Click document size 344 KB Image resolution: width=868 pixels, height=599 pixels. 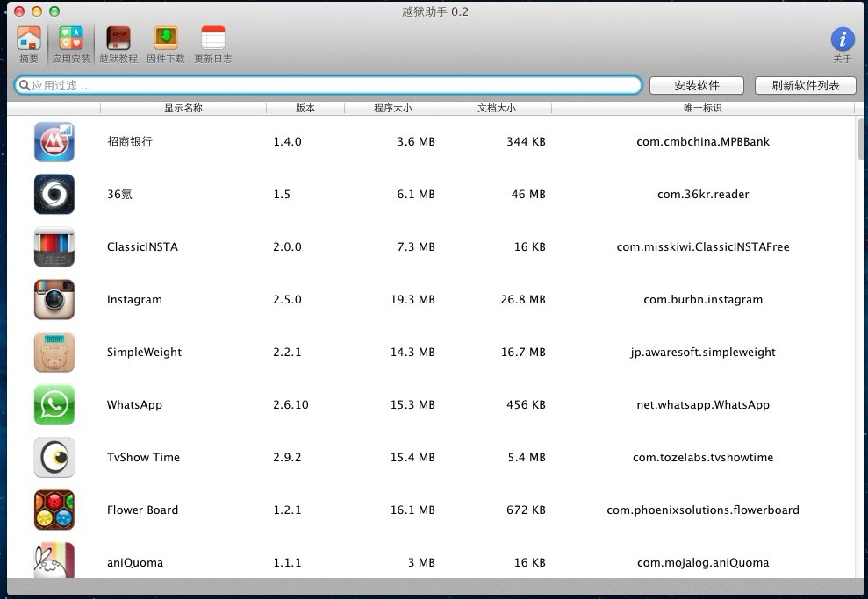coord(526,141)
